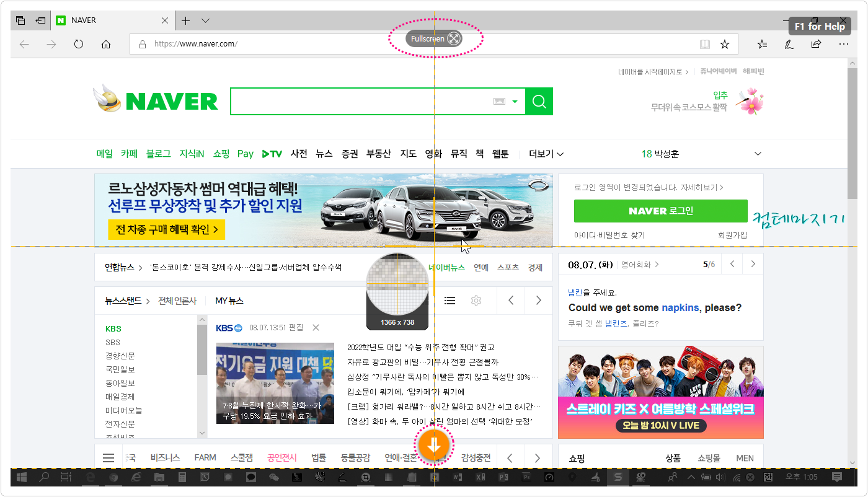
Task: Open the 지도 menu item
Action: coord(408,154)
